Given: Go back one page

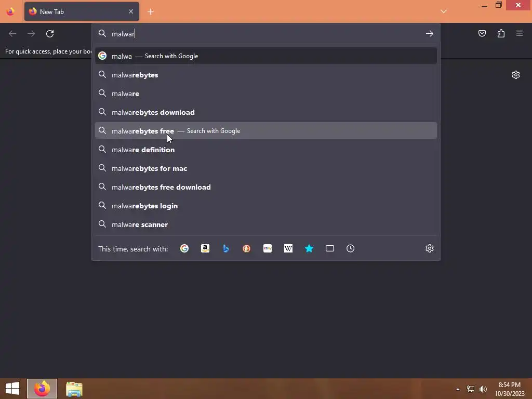Looking at the screenshot, I should coord(12,34).
